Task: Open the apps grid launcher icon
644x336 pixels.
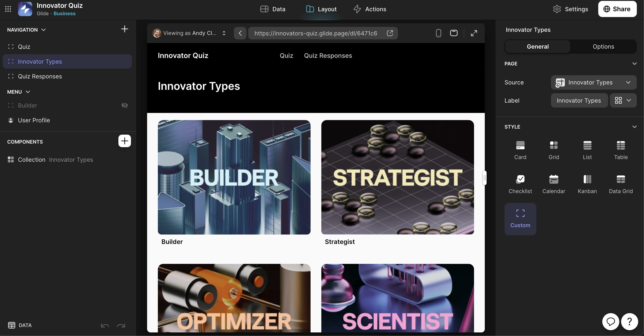Action: pos(8,9)
